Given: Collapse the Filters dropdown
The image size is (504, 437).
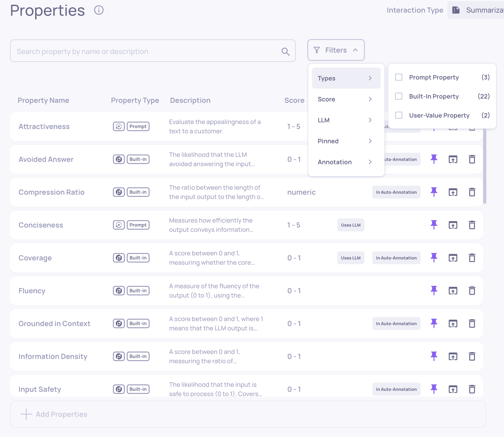Looking at the screenshot, I should click(336, 50).
